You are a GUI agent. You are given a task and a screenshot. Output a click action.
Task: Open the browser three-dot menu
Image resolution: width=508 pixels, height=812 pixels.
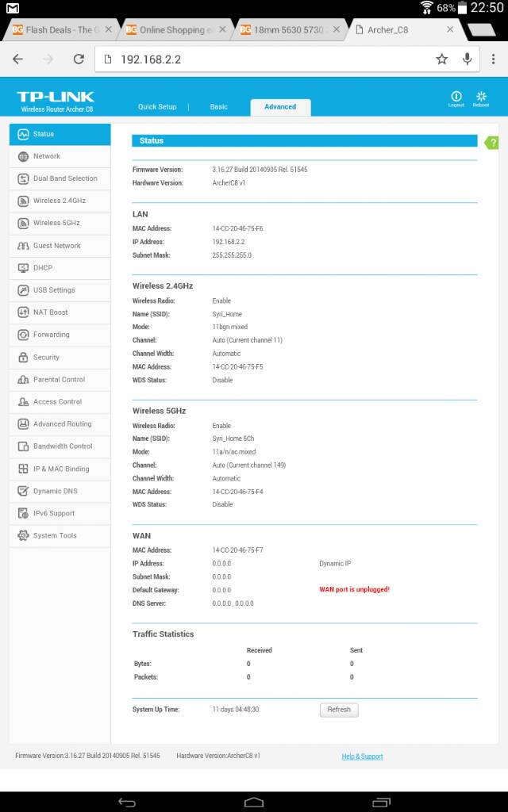click(x=493, y=59)
